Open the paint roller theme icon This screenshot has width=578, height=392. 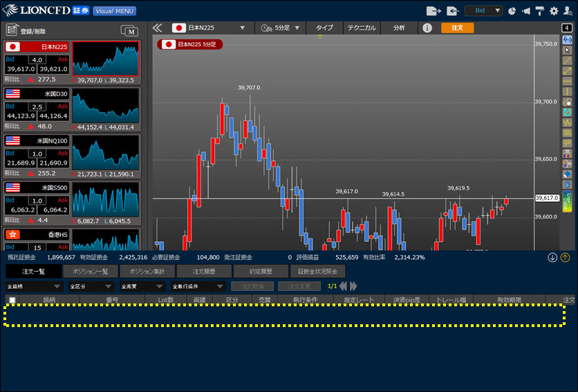(x=539, y=11)
